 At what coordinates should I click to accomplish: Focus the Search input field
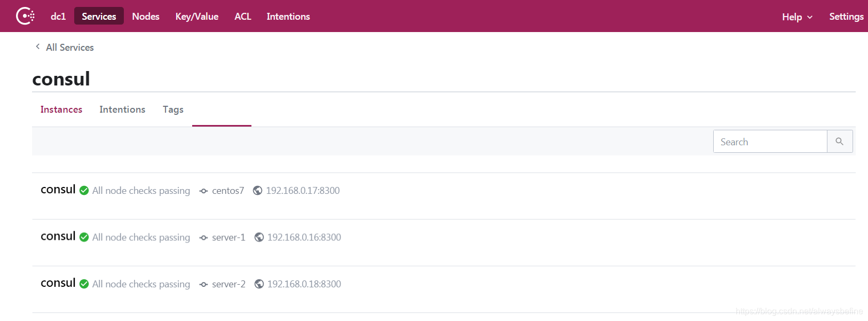tap(770, 142)
